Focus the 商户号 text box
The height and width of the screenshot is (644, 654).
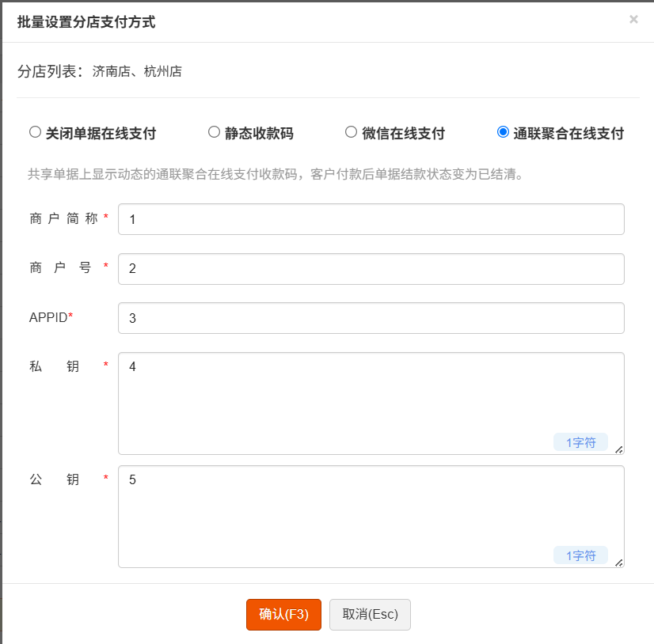[x=371, y=269]
